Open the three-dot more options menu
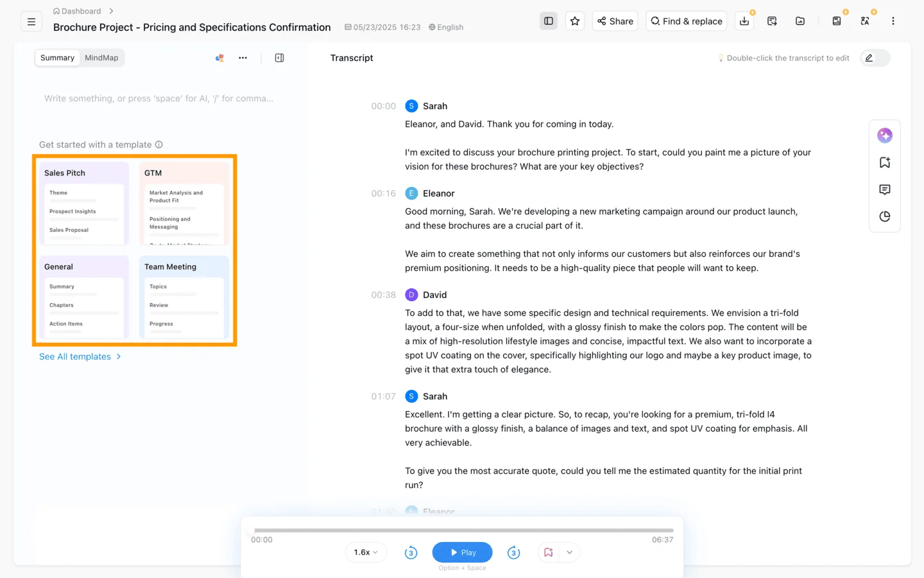 (x=893, y=21)
